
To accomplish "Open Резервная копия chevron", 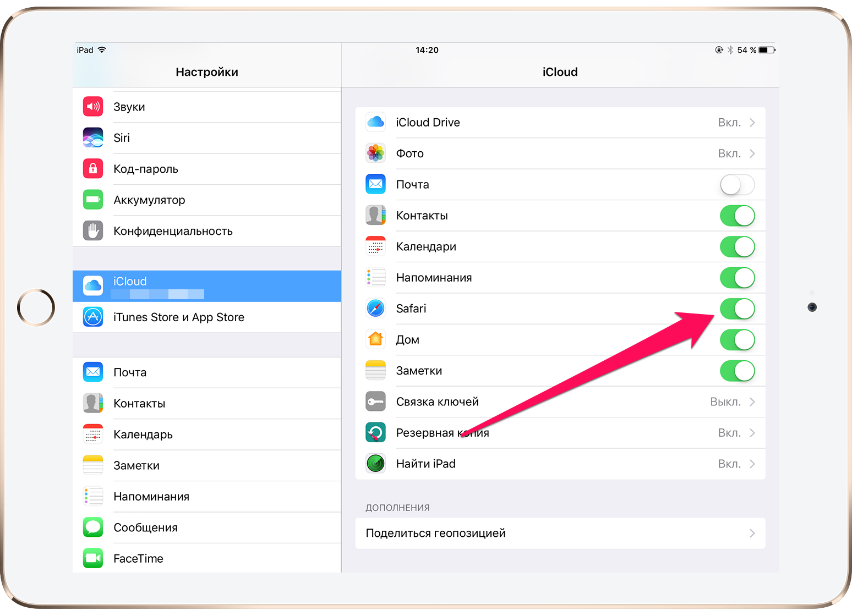I will point(752,433).
